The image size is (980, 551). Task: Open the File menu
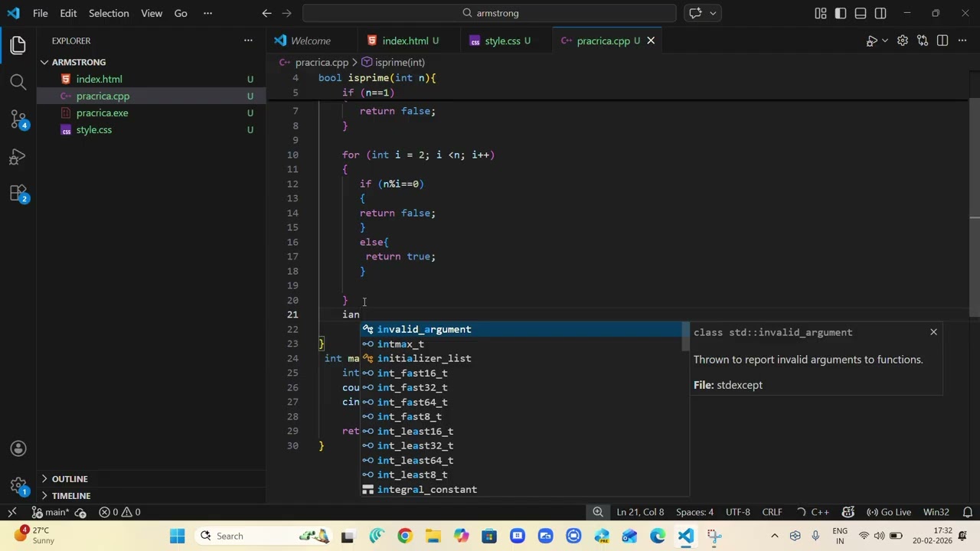(41, 13)
